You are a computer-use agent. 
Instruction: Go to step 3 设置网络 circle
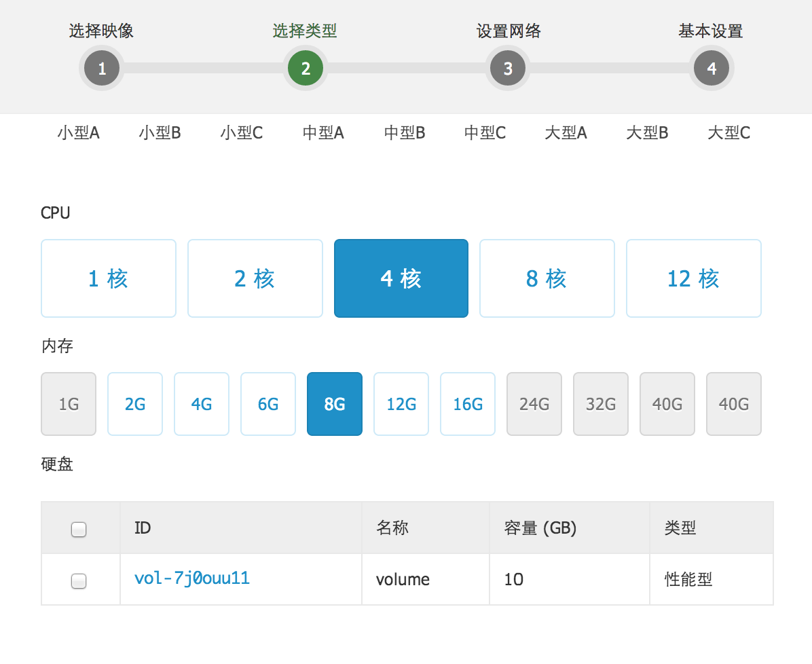coord(508,69)
